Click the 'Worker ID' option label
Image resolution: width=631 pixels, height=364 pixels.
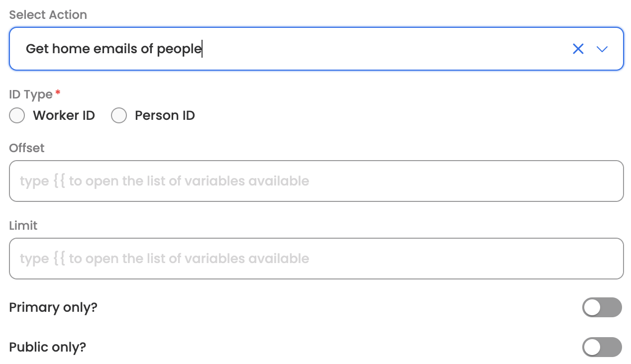click(64, 115)
